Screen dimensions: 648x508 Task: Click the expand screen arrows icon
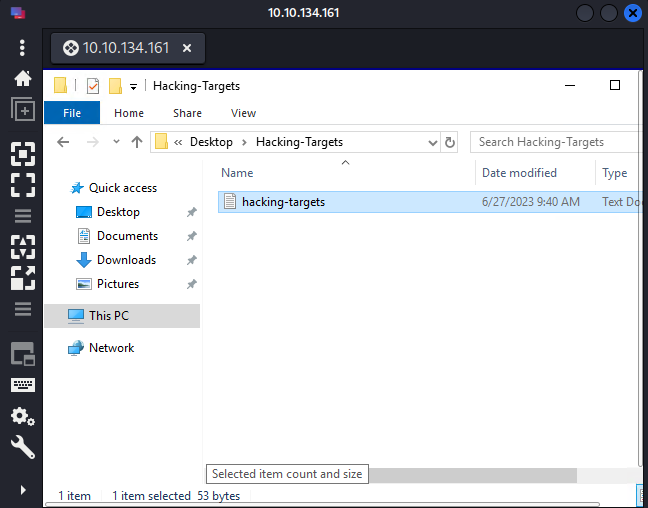[x=23, y=277]
